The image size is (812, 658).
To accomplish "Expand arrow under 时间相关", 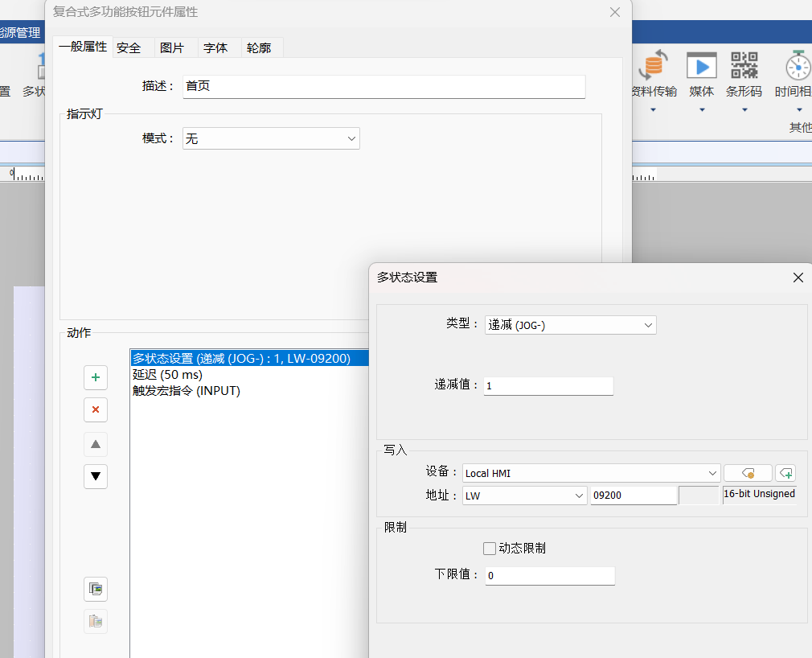I will (x=800, y=110).
